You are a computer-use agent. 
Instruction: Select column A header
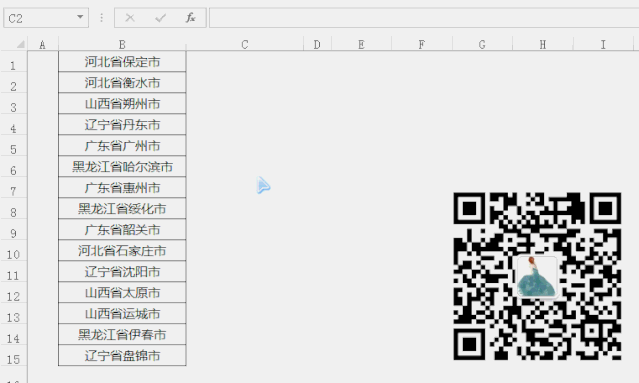click(x=42, y=44)
